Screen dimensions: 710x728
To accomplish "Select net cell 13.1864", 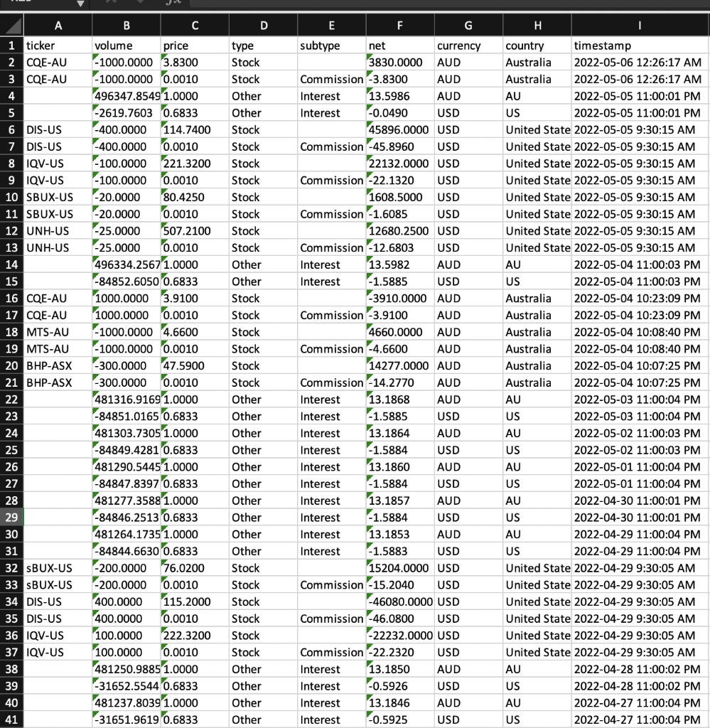I will (400, 433).
